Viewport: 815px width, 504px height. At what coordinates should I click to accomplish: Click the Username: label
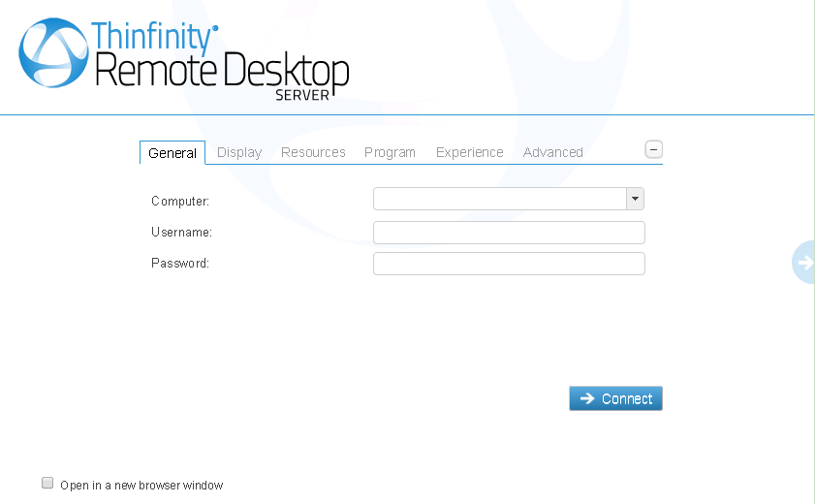point(181,233)
